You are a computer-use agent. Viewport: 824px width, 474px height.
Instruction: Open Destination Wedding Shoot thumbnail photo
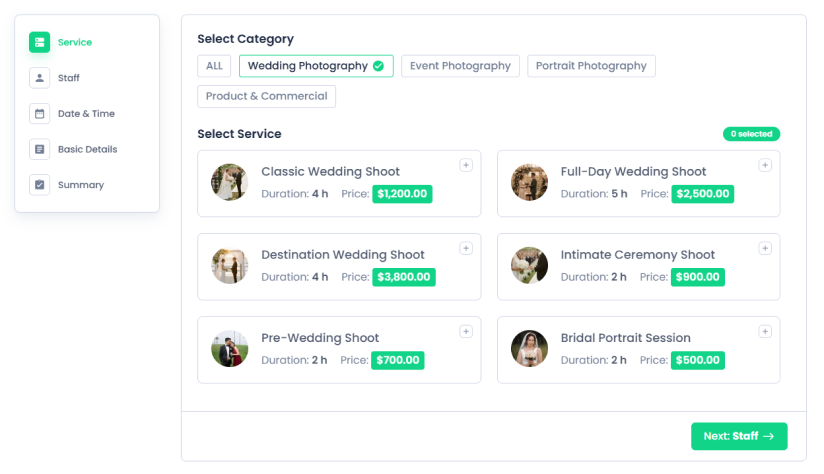tap(230, 265)
